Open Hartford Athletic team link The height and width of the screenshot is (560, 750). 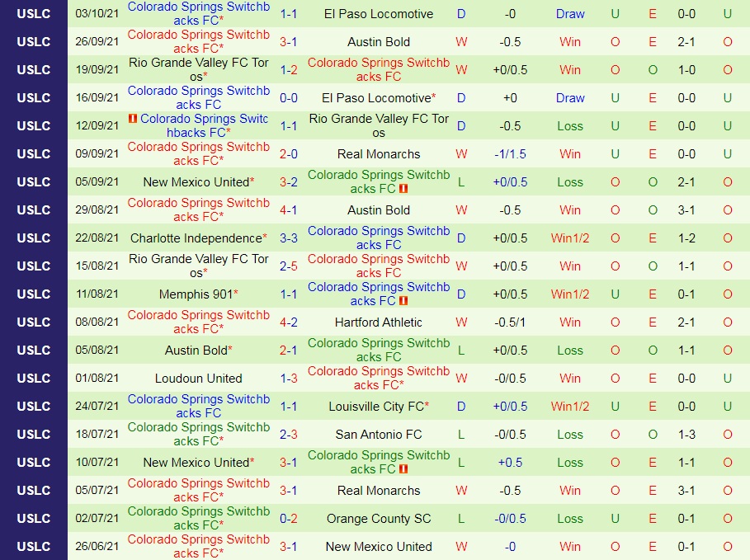pos(379,322)
